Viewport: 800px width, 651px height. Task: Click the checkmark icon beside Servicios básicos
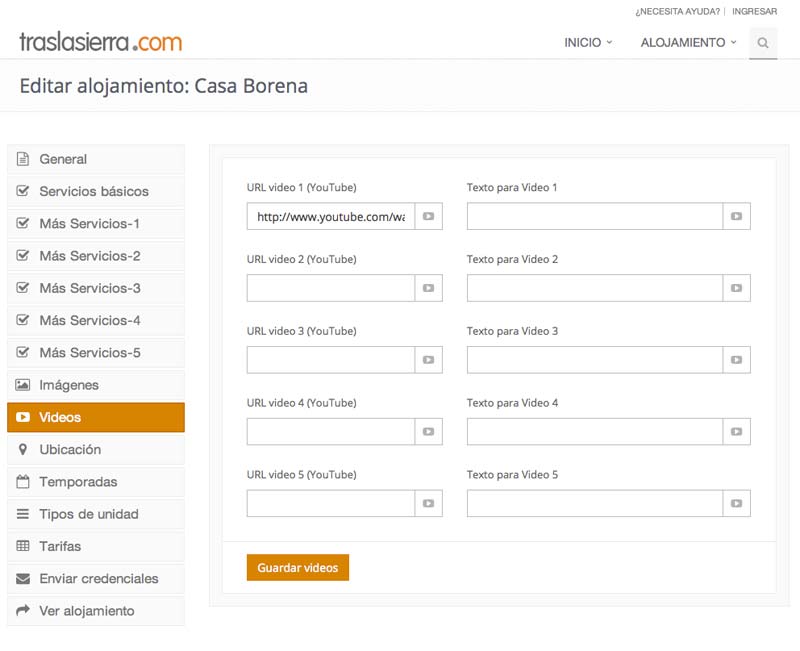[22, 191]
